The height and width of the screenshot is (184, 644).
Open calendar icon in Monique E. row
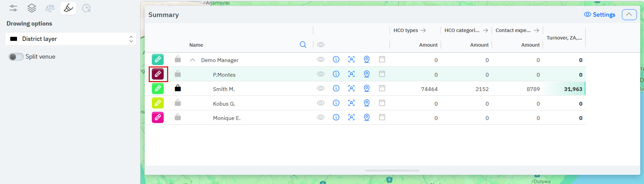382,118
